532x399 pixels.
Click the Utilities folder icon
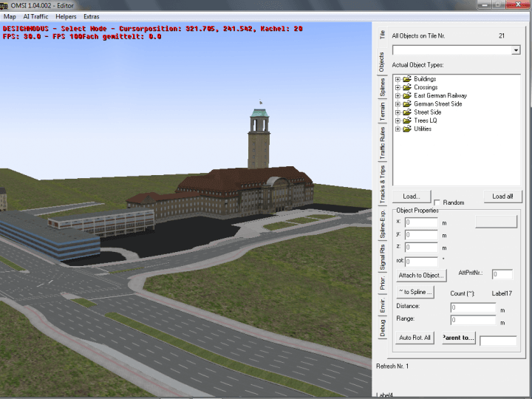tap(407, 129)
